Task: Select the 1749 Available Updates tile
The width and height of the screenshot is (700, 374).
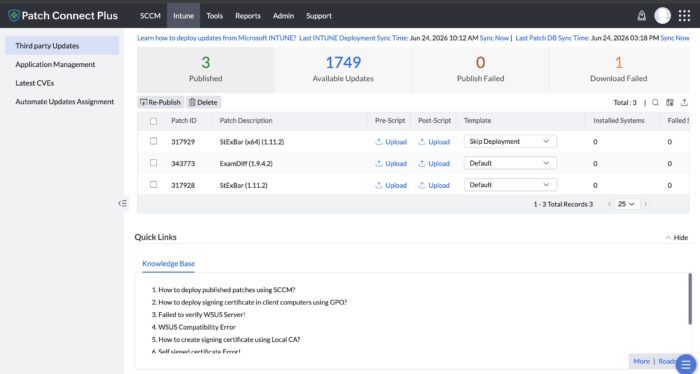Action: [343, 70]
